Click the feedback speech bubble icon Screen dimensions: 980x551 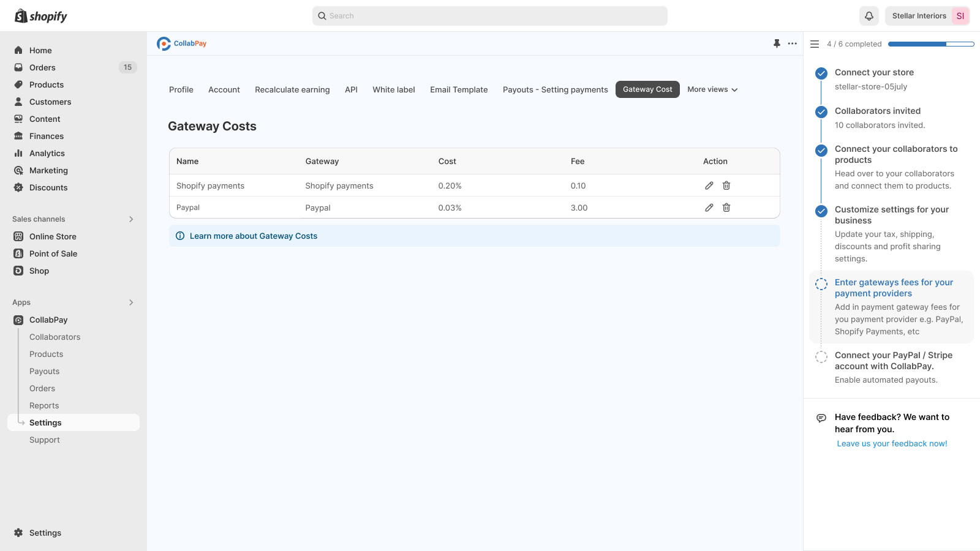(821, 418)
